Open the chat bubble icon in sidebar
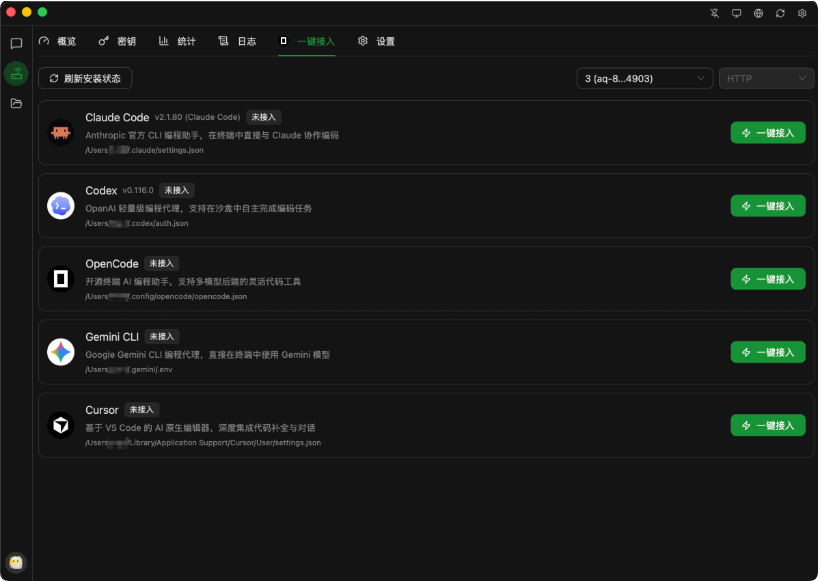Image resolution: width=818 pixels, height=581 pixels. click(x=15, y=44)
